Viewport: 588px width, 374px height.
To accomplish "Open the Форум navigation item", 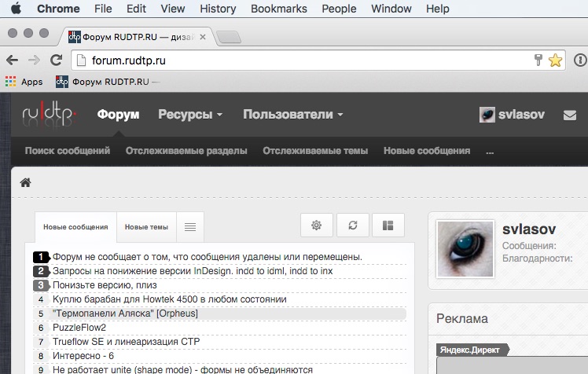I will 118,114.
